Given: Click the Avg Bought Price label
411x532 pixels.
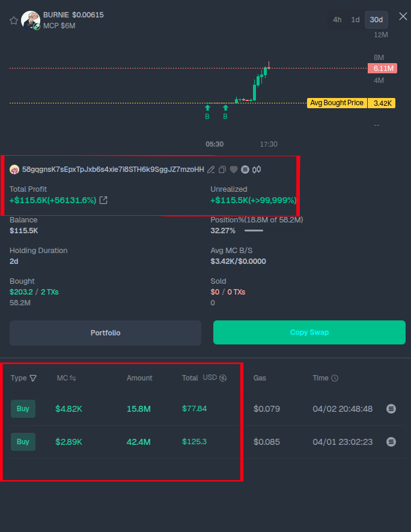Looking at the screenshot, I should (336, 103).
